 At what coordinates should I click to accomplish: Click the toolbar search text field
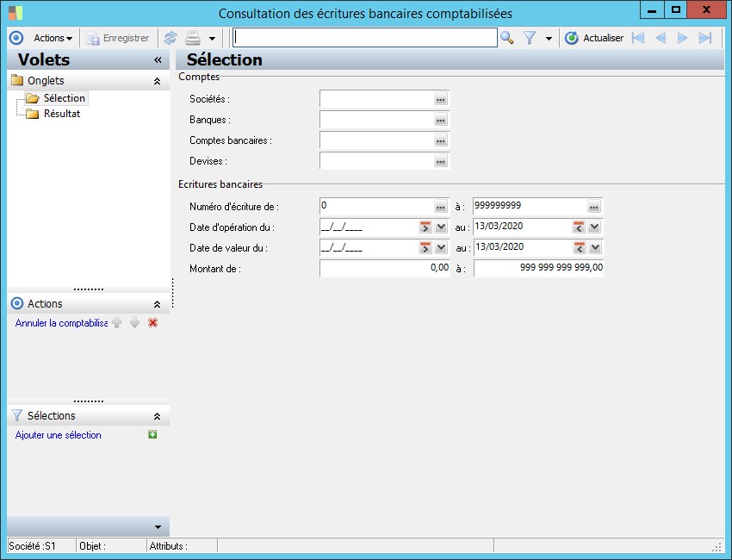click(x=365, y=38)
